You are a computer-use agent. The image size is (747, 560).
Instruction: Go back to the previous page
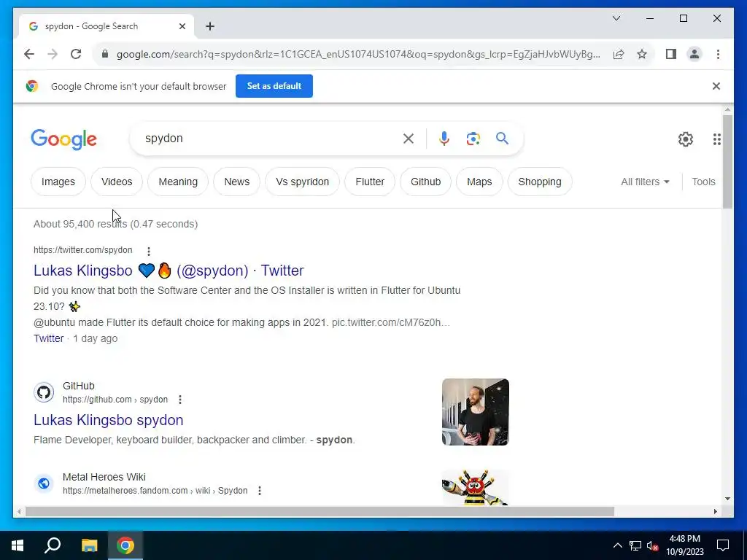(29, 54)
